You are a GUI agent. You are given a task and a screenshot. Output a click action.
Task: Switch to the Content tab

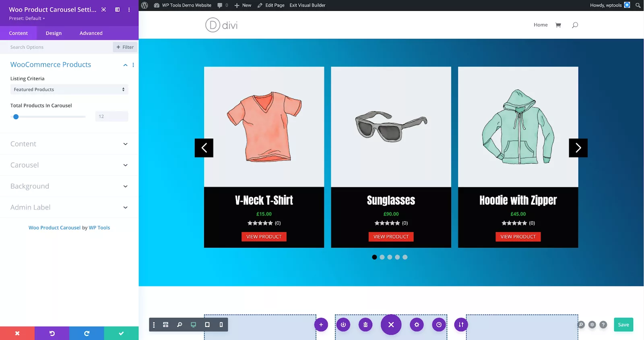point(19,33)
